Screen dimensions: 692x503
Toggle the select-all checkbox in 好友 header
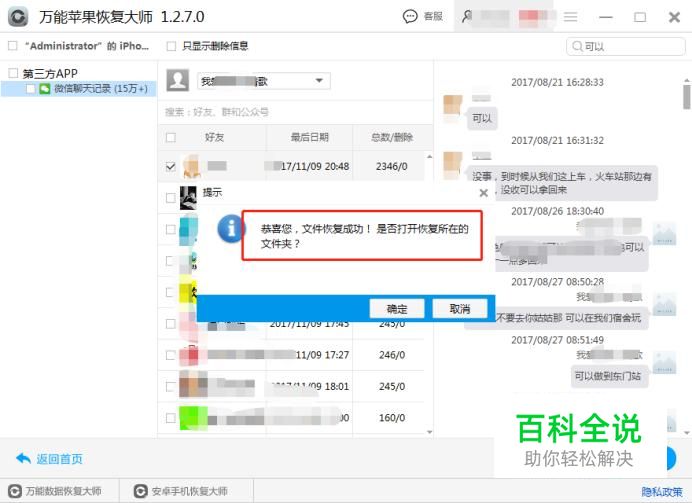[x=170, y=137]
